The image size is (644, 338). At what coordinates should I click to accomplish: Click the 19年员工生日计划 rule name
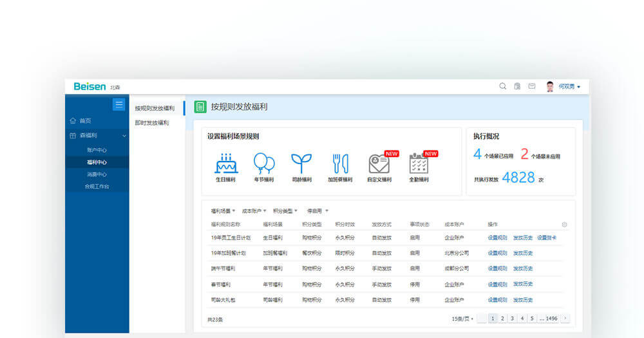click(x=231, y=238)
